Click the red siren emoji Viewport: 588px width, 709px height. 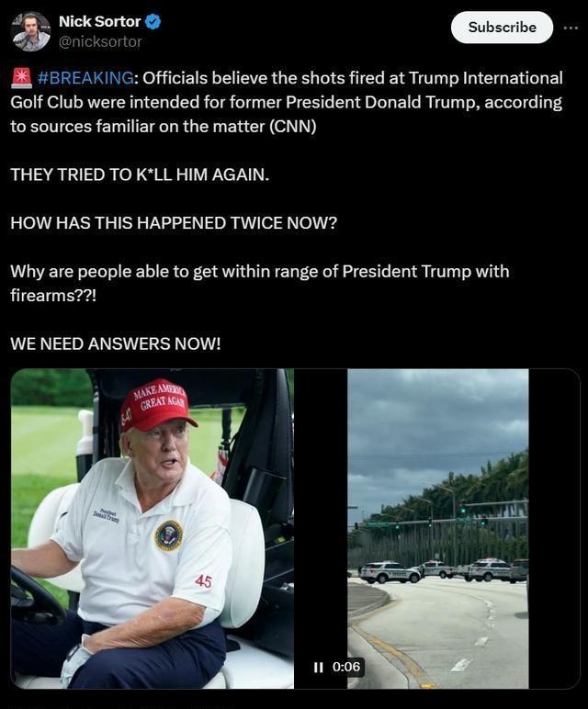tap(21, 78)
